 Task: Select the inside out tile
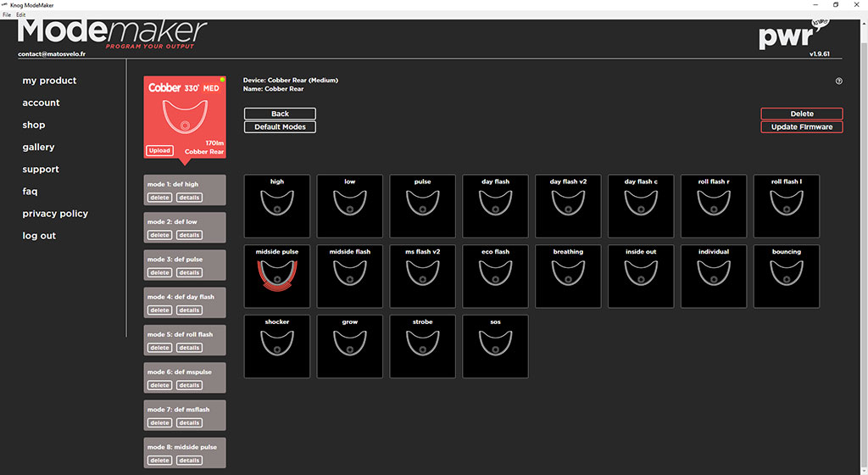point(641,277)
